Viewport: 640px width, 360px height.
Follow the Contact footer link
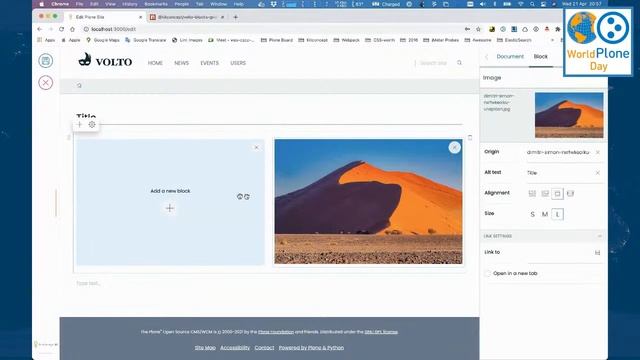coord(264,348)
